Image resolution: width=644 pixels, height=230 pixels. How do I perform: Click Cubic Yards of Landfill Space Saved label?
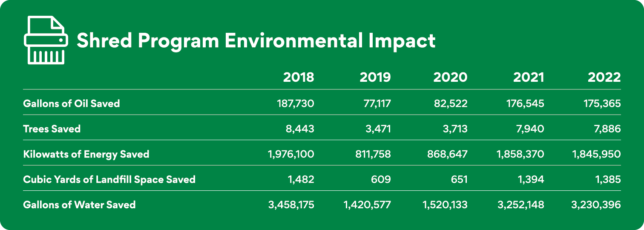click(109, 179)
